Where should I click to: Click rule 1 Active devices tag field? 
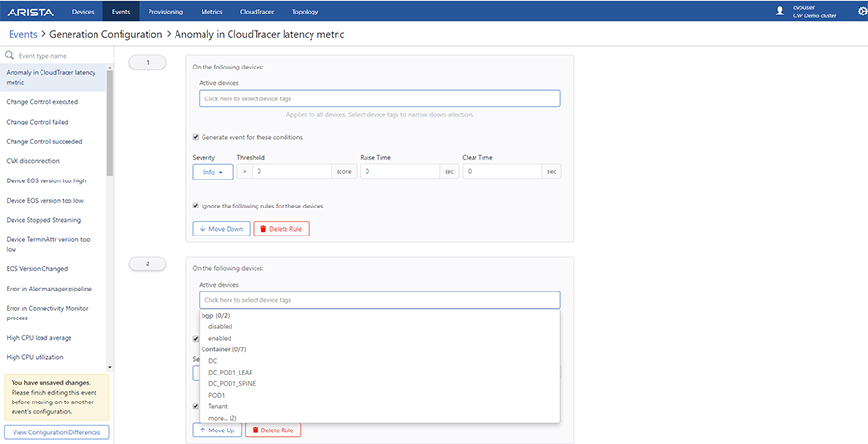click(380, 98)
